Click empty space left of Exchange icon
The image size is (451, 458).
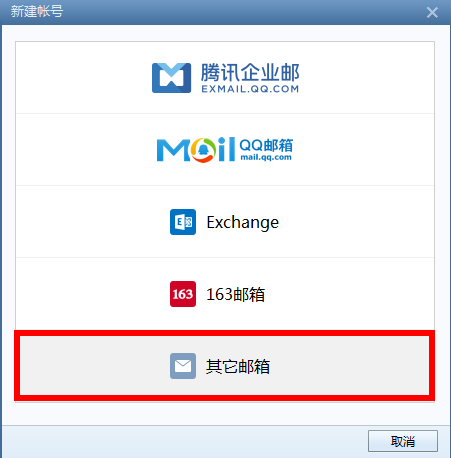pos(92,222)
